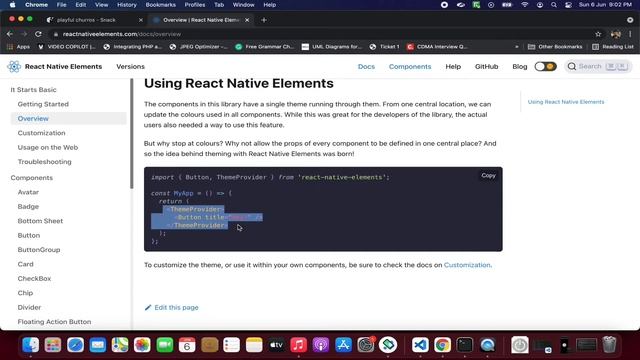This screenshot has height=360, width=640.
Task: Open Components in top navigation
Action: (x=410, y=67)
